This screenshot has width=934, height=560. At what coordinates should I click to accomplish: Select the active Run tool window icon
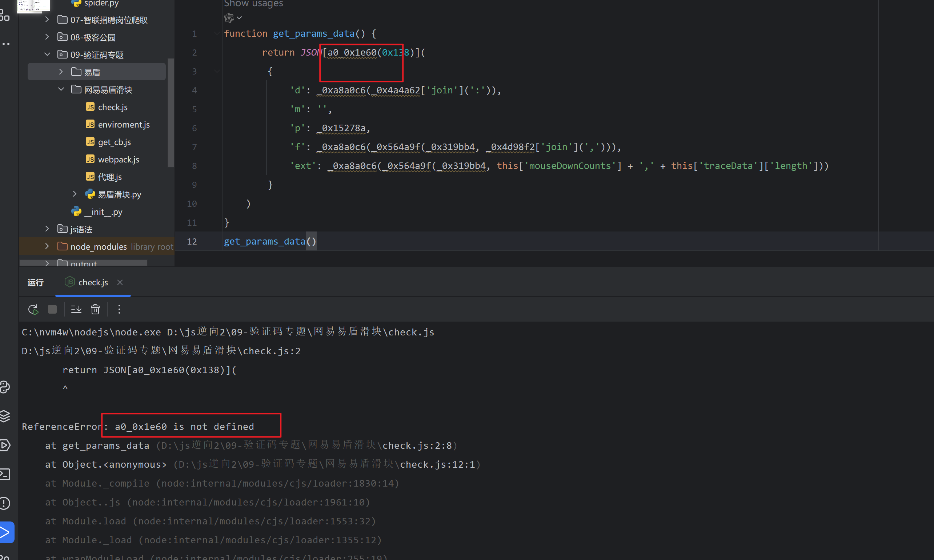6,532
